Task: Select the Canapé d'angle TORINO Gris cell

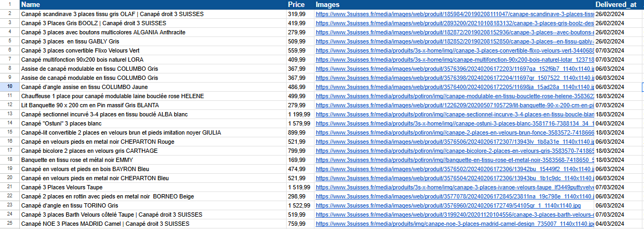Action: [x=153, y=205]
